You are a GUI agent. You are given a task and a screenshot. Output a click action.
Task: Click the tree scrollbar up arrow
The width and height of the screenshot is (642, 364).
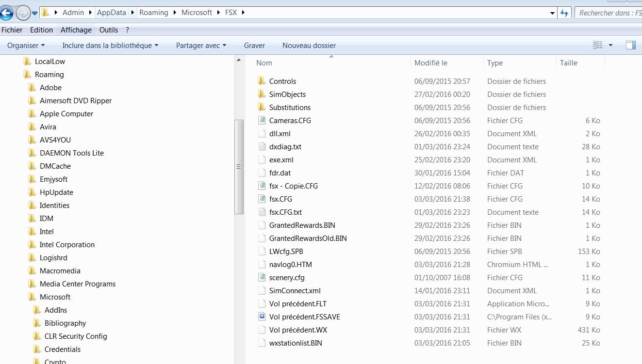click(x=238, y=60)
